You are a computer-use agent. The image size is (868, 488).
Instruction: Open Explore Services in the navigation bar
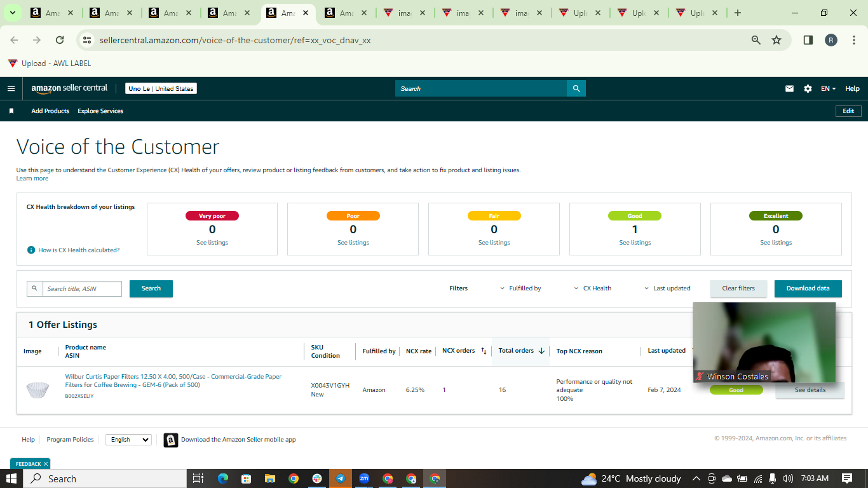click(x=100, y=111)
